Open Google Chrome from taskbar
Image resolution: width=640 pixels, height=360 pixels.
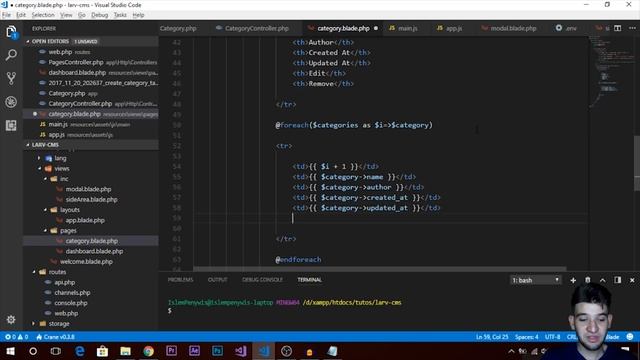(148, 351)
